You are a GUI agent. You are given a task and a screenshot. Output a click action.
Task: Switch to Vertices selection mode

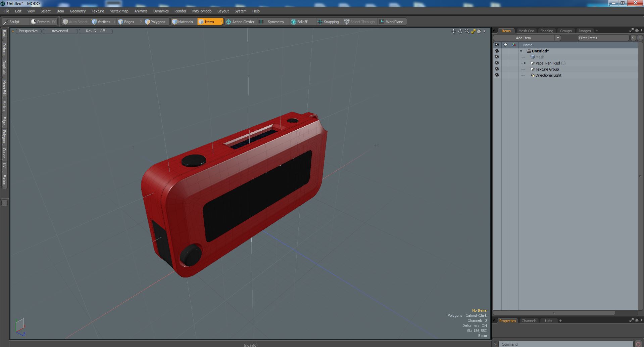tap(103, 22)
